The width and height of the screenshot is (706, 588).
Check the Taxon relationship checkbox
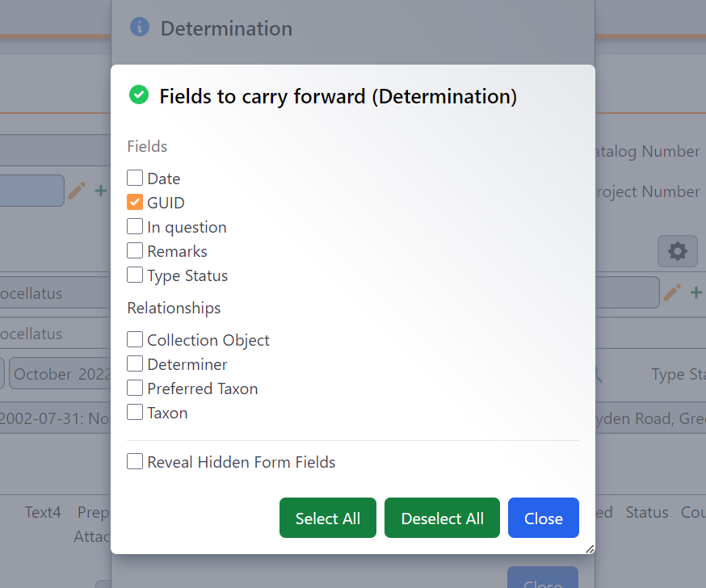(x=134, y=412)
